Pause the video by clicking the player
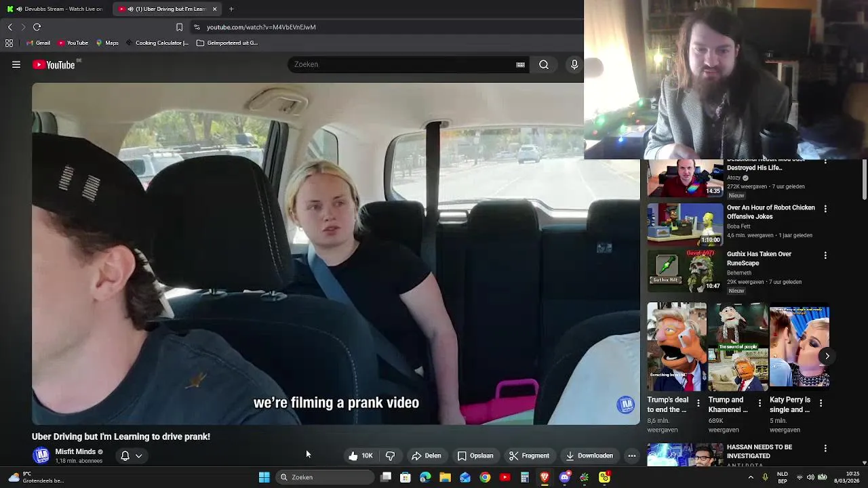The height and width of the screenshot is (488, 868). pyautogui.click(x=336, y=253)
